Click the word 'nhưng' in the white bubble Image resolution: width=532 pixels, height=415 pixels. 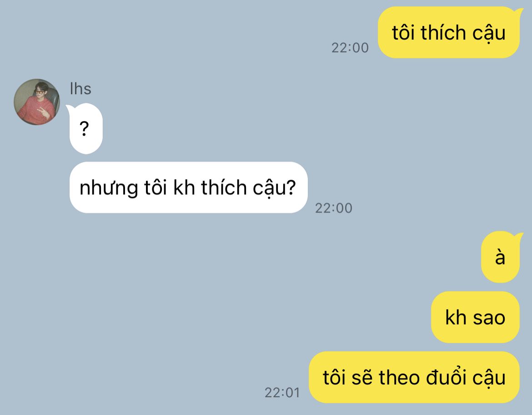pyautogui.click(x=109, y=188)
